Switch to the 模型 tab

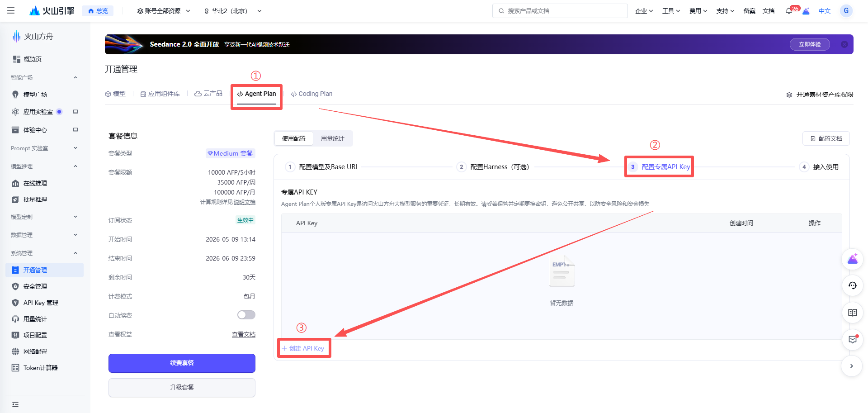[x=115, y=94]
